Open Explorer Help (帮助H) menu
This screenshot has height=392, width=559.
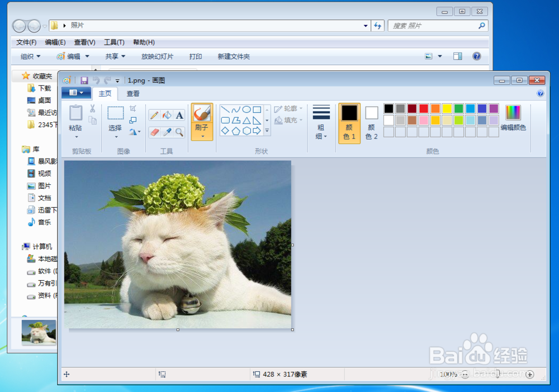click(x=144, y=42)
